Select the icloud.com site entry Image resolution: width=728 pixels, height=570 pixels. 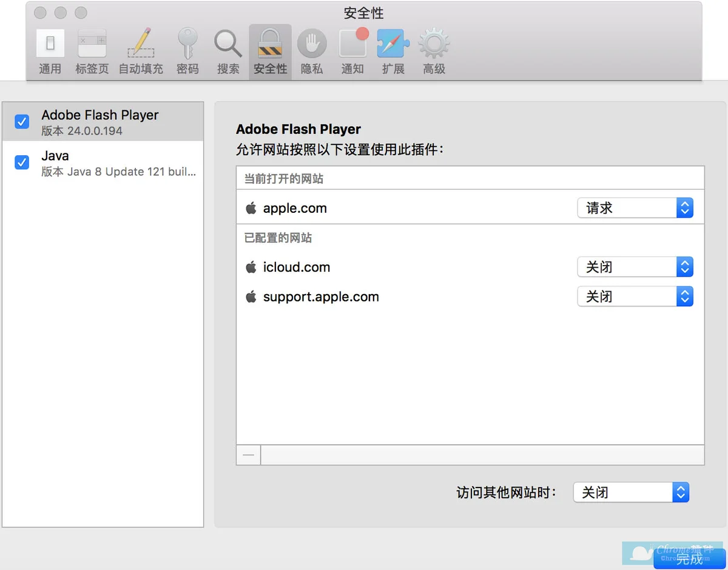470,267
